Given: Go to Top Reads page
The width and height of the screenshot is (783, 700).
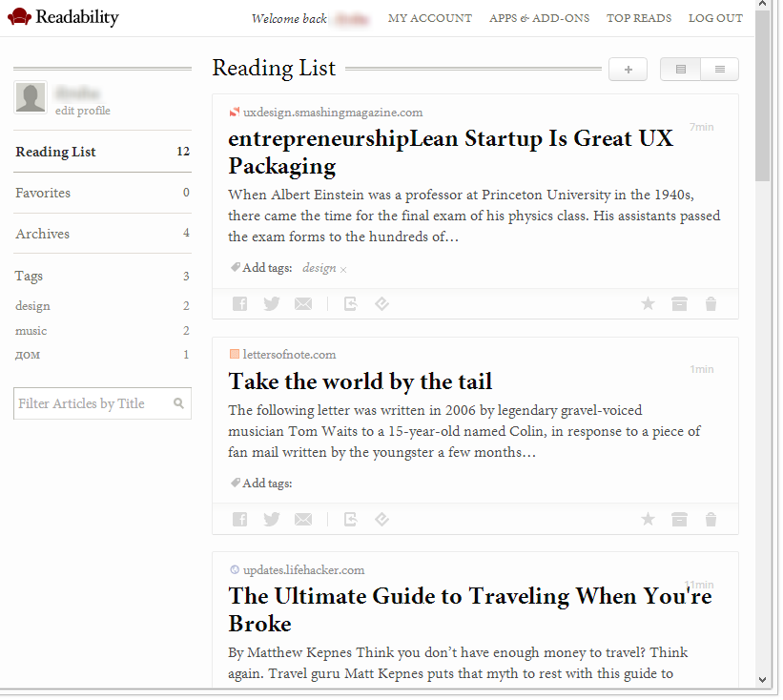Looking at the screenshot, I should [x=639, y=18].
